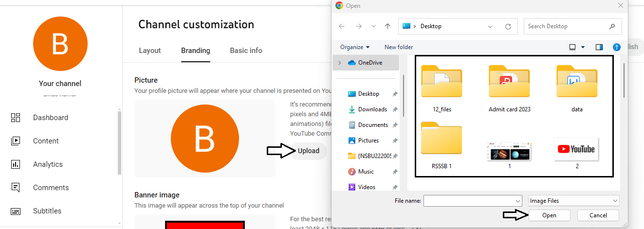
Task: Select the Content icon in sidebar
Action: tap(16, 141)
